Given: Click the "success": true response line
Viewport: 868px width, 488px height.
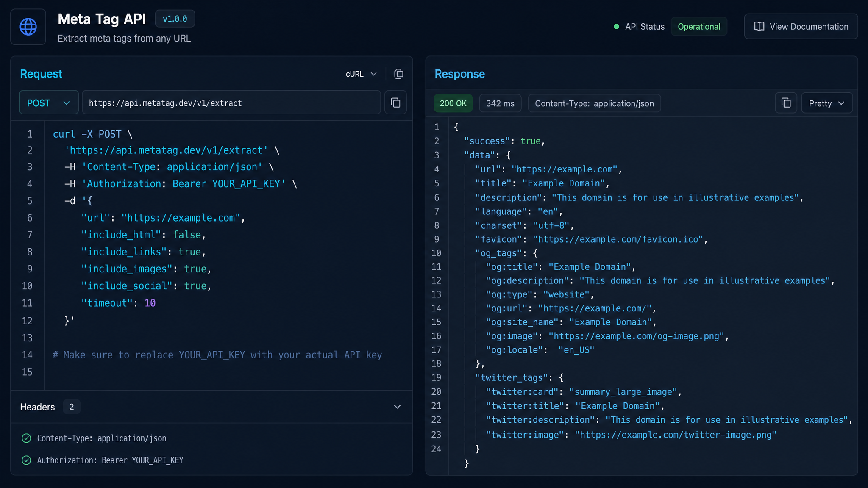Looking at the screenshot, I should [x=504, y=141].
